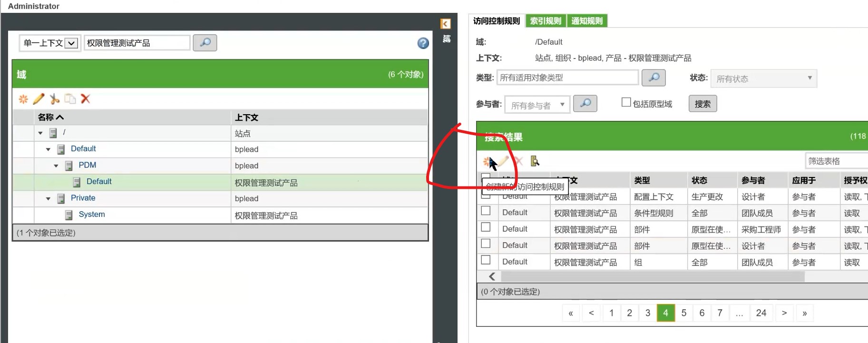The height and width of the screenshot is (343, 868).
Task: Jump to the last page with »
Action: click(x=805, y=313)
